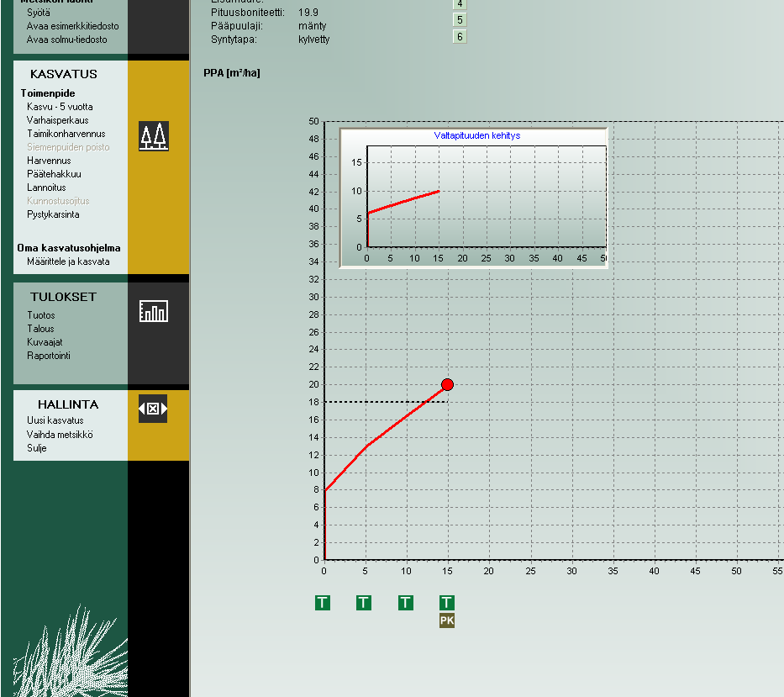The image size is (784, 697).
Task: Click the red point on the growth curve
Action: (x=448, y=385)
